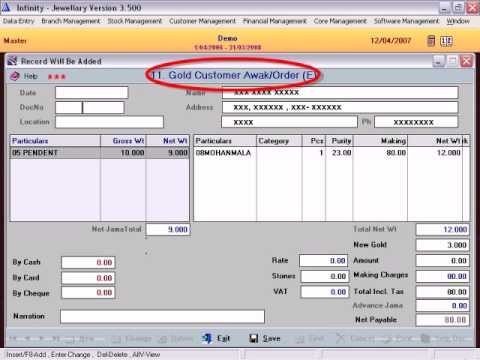The image size is (480, 360).
Task: Select the 08MOHANMALA order row
Action: [332, 153]
